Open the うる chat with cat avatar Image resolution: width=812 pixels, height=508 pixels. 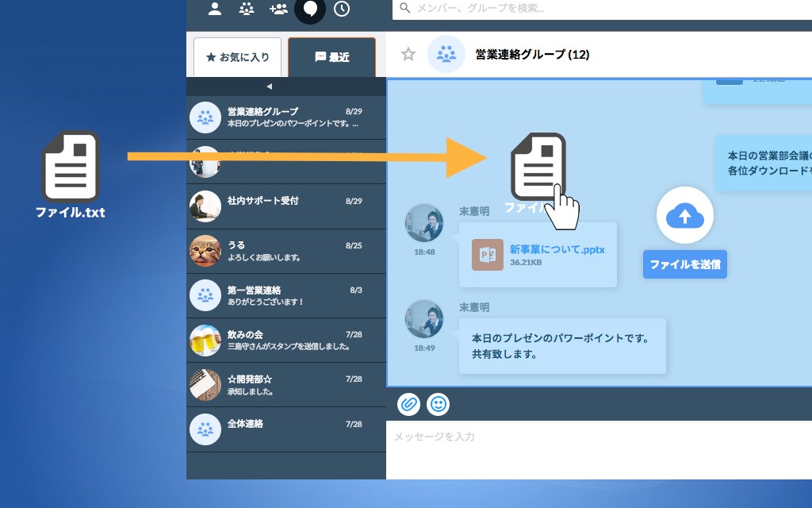pyautogui.click(x=285, y=251)
